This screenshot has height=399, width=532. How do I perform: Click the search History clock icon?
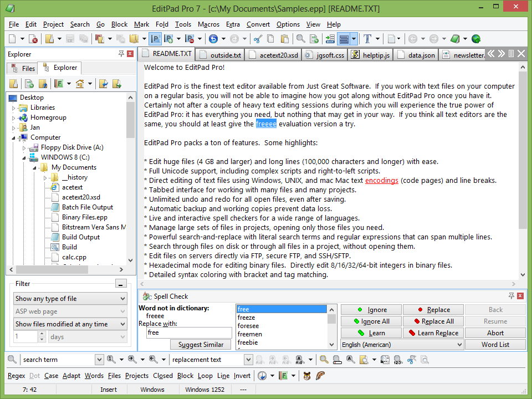click(262, 376)
